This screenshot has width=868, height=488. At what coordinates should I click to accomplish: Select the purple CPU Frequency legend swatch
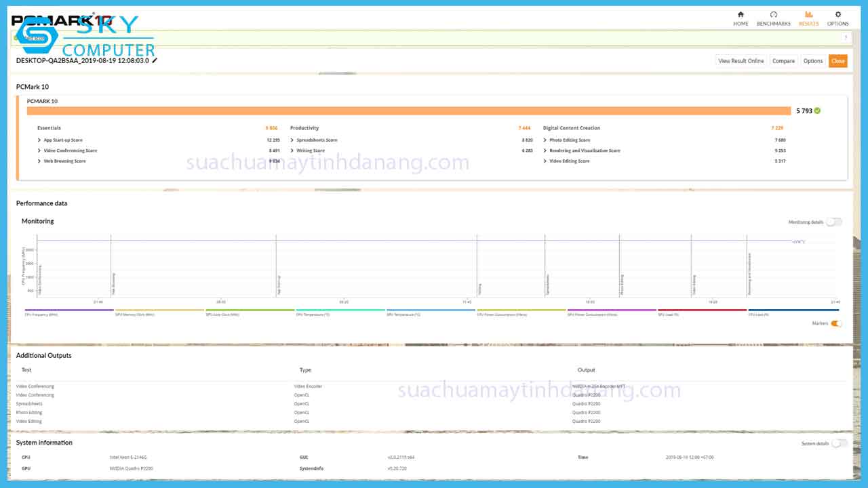click(x=68, y=310)
